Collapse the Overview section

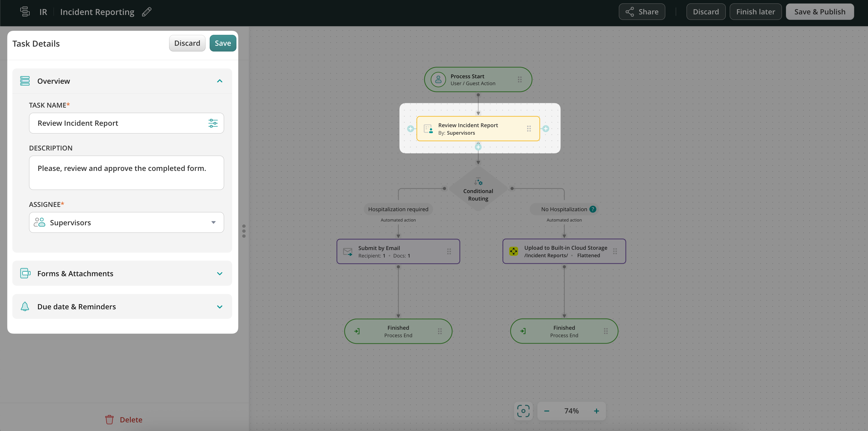tap(220, 81)
